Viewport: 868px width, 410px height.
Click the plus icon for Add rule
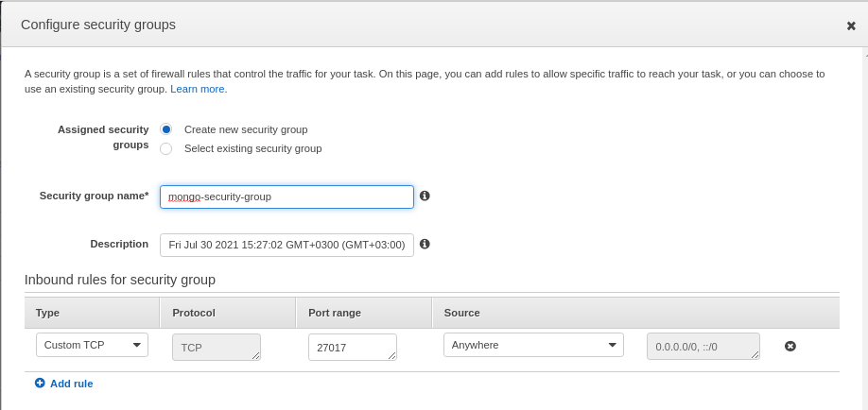pyautogui.click(x=40, y=383)
